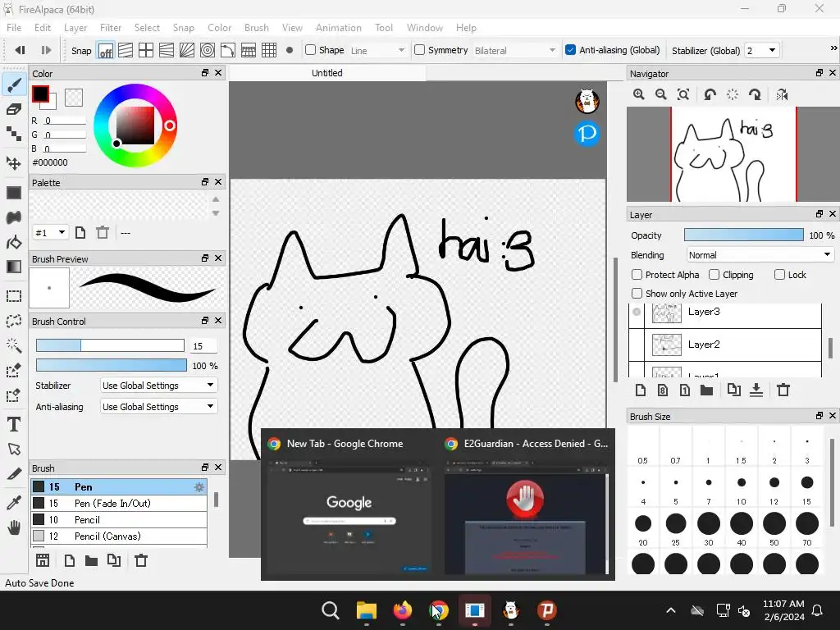Select the Eraser tool
The height and width of the screenshot is (630, 840).
point(14,109)
